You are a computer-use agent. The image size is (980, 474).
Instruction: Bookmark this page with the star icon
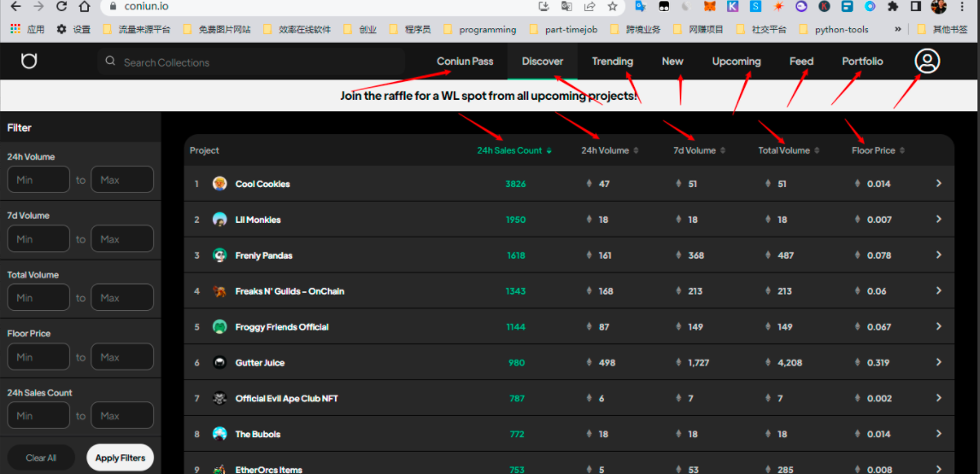pos(612,7)
